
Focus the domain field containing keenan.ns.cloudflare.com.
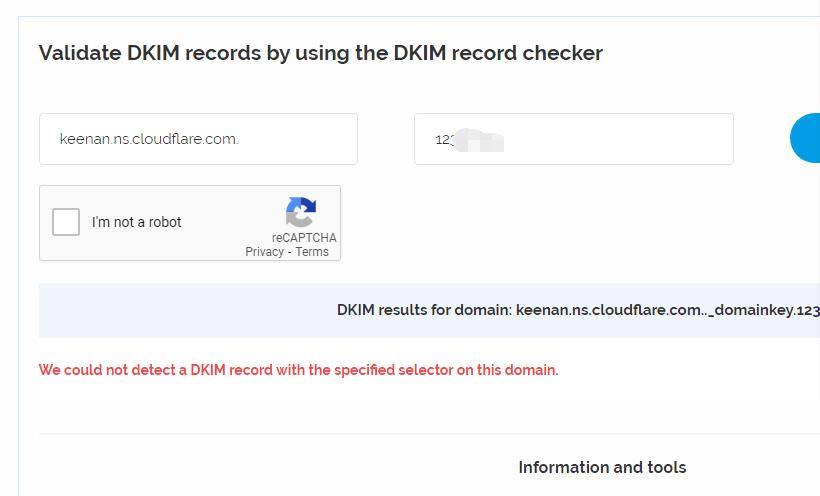coord(198,139)
